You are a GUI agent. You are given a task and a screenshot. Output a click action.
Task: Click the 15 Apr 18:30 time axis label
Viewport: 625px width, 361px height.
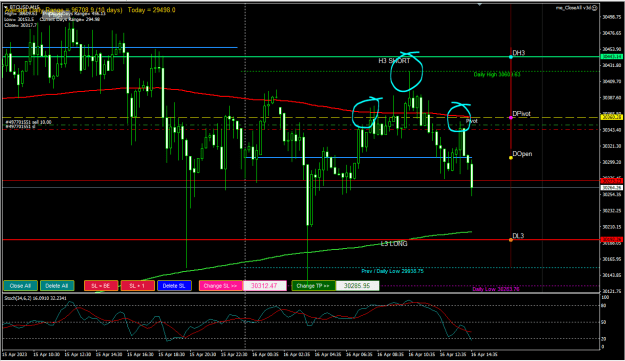(171, 354)
